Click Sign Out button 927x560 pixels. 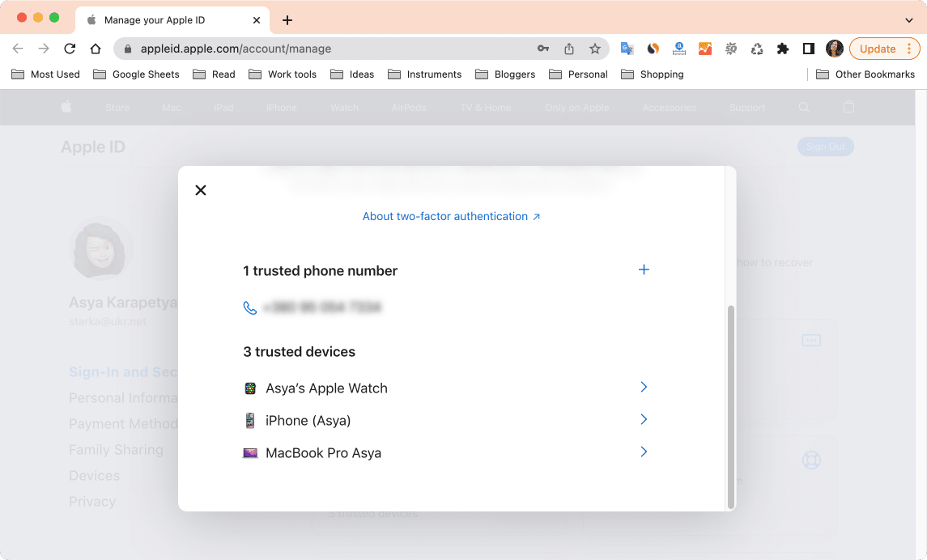(825, 146)
